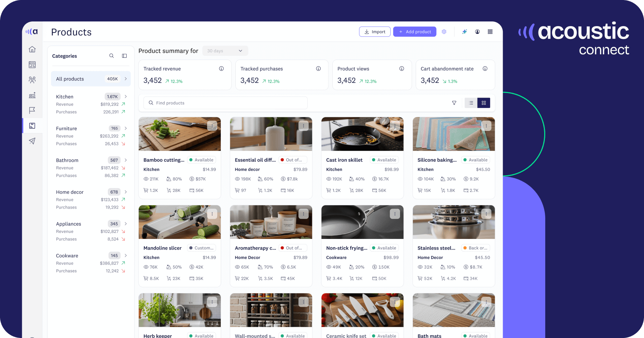The width and height of the screenshot is (644, 338).
Task: Click the contacts people icon in sidebar
Action: click(x=32, y=80)
